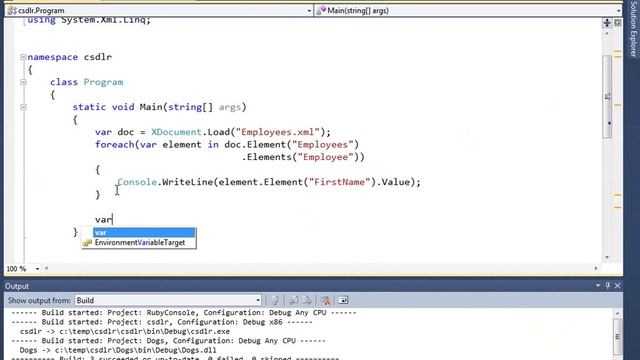Click the "Employee" string in .Elements call
The image size is (640, 360).
pos(325,157)
